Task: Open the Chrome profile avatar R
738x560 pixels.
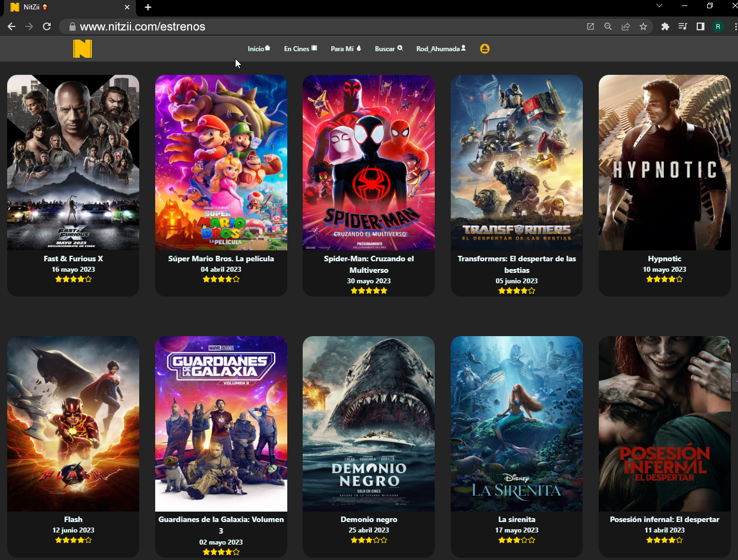Action: (718, 26)
